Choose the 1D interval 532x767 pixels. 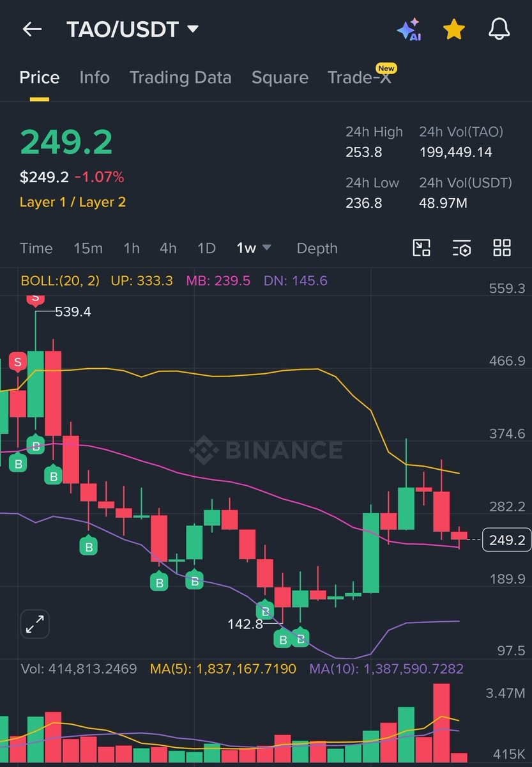pyautogui.click(x=206, y=248)
